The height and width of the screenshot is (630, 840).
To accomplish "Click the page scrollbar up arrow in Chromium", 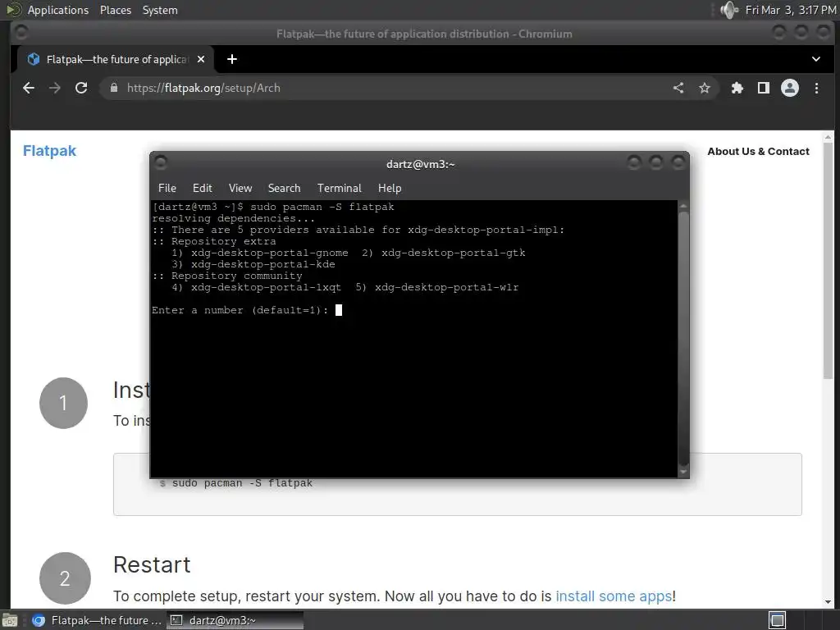I will [x=829, y=137].
